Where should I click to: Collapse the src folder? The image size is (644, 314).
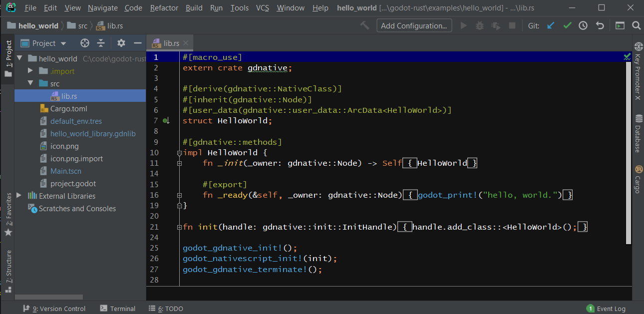[30, 83]
